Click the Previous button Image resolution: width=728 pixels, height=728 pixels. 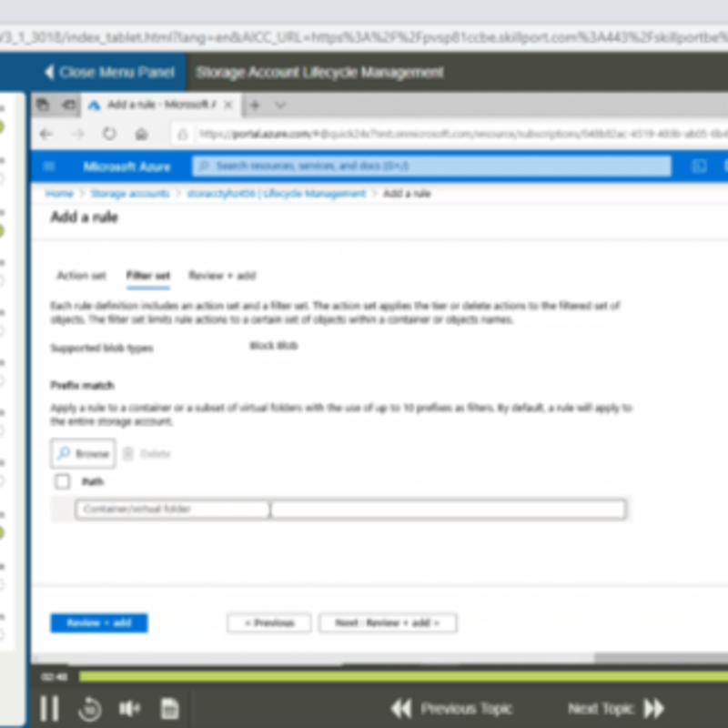pyautogui.click(x=269, y=623)
